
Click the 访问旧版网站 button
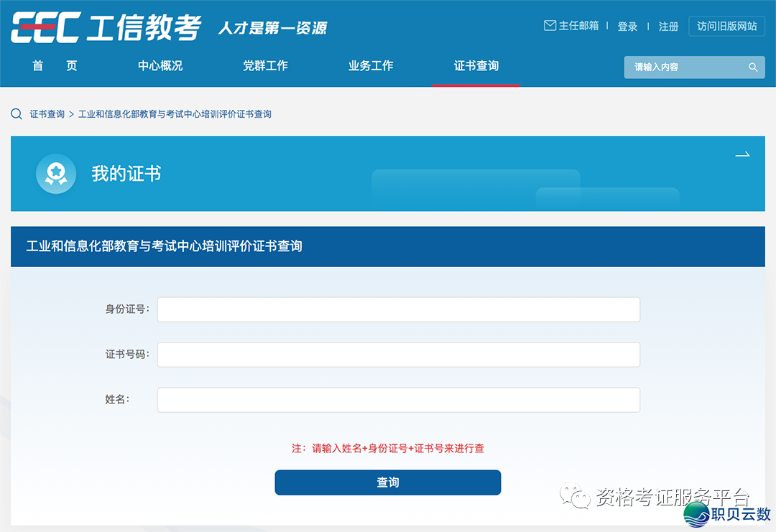tap(726, 26)
